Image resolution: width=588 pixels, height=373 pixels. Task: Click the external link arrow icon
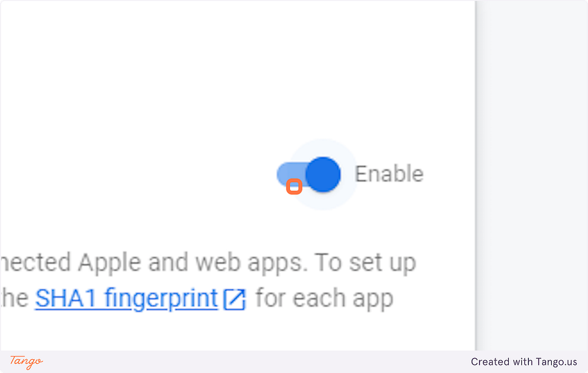coord(235,299)
